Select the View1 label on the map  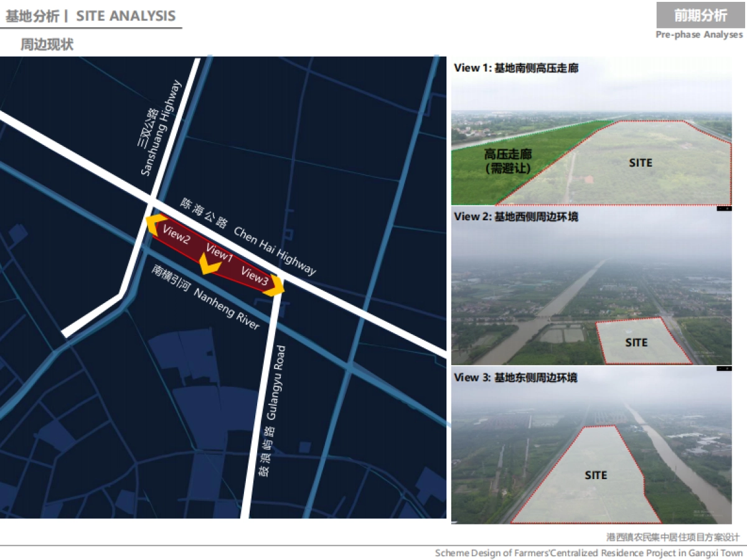[219, 253]
